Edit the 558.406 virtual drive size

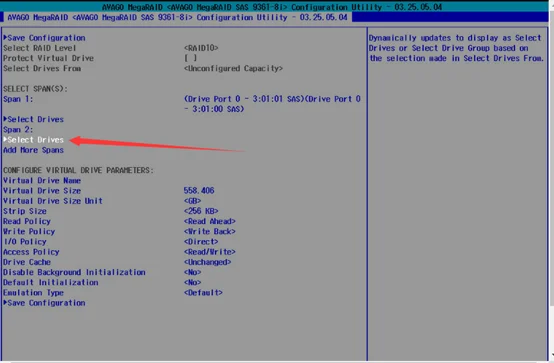(199, 191)
